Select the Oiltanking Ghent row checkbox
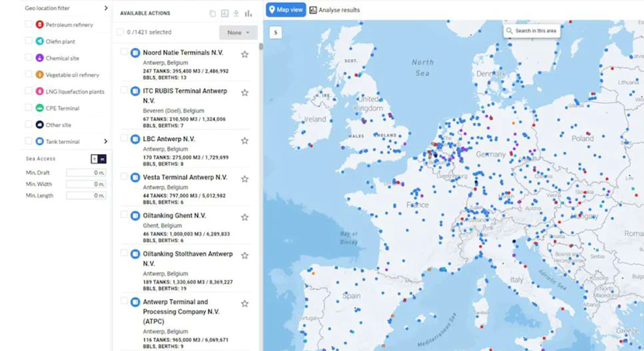 tap(123, 215)
